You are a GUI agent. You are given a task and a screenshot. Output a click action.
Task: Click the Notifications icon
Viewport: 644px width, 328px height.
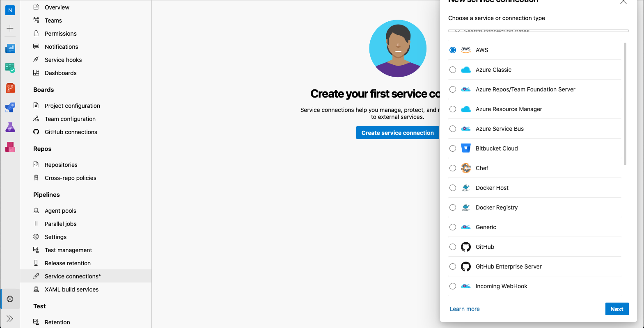(x=36, y=46)
